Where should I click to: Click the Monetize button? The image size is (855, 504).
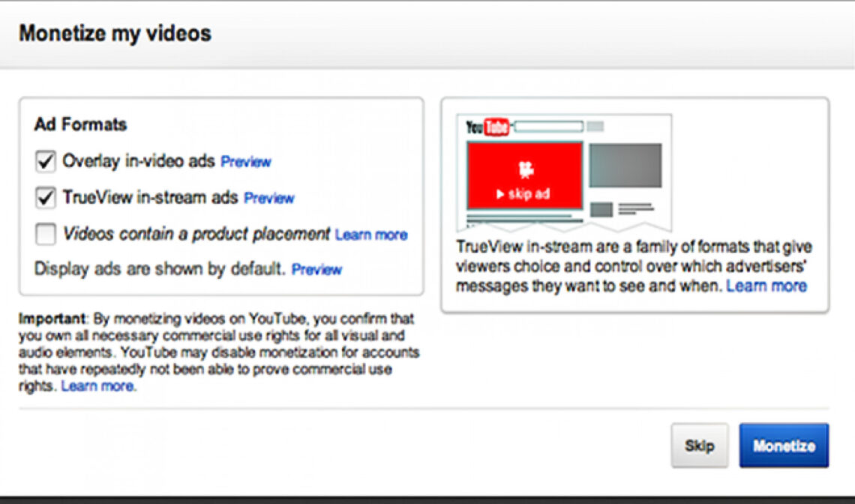(784, 444)
